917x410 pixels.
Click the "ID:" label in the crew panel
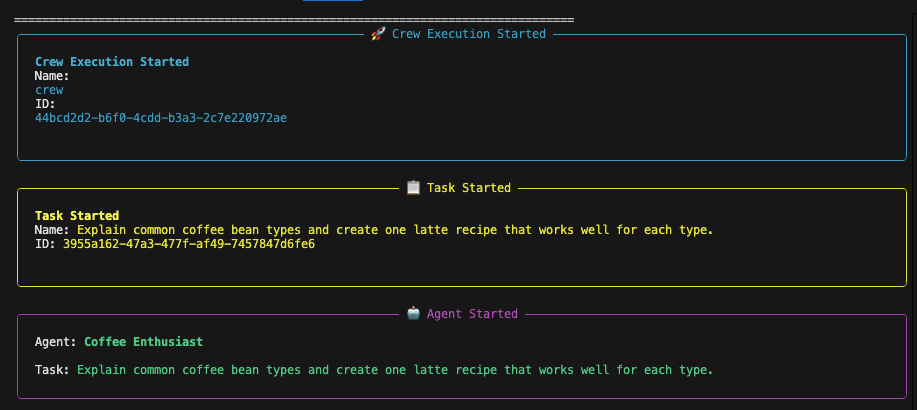click(45, 104)
